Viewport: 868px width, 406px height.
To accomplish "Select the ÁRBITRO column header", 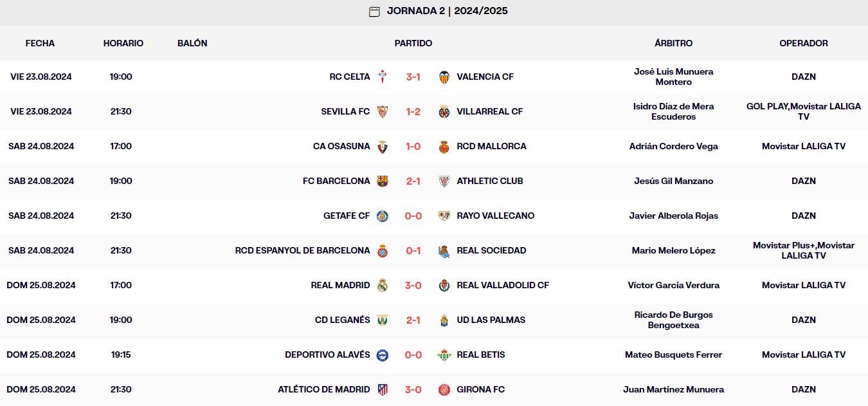I will point(673,43).
